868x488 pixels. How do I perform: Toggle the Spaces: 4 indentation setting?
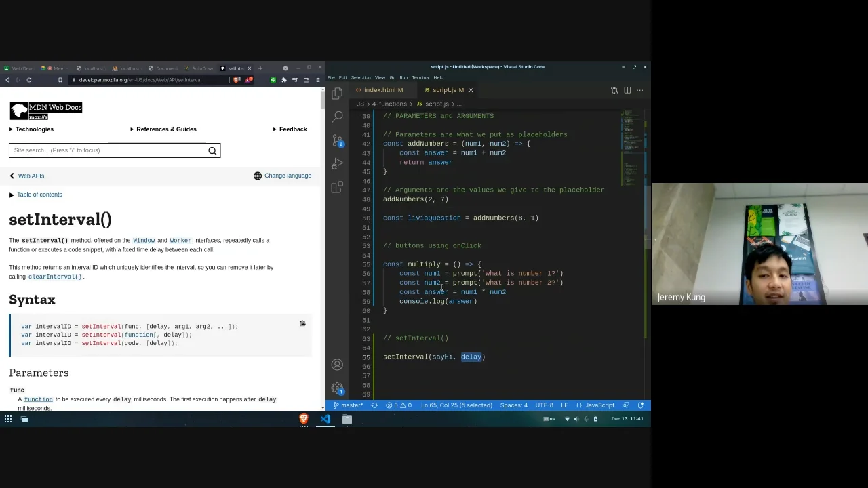pos(513,405)
